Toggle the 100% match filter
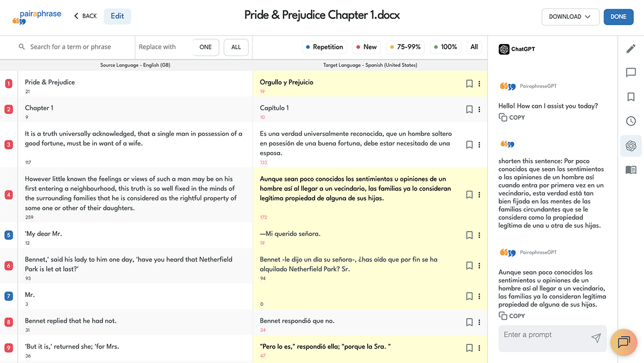This screenshot has width=644, height=363. point(445,47)
